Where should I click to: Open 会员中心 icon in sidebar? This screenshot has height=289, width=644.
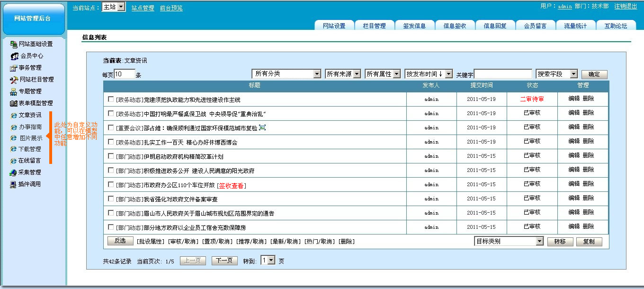pyautogui.click(x=15, y=56)
